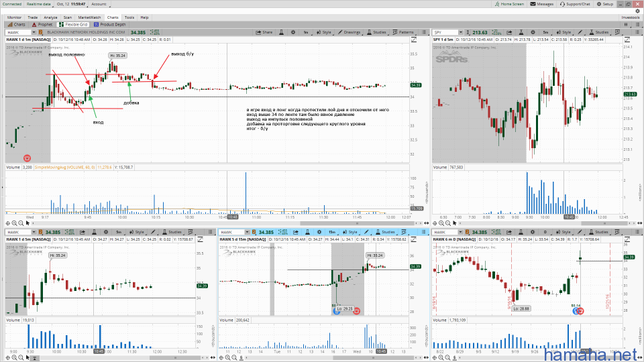644x362 pixels.
Task: Open the Tools tab
Action: pyautogui.click(x=129, y=17)
